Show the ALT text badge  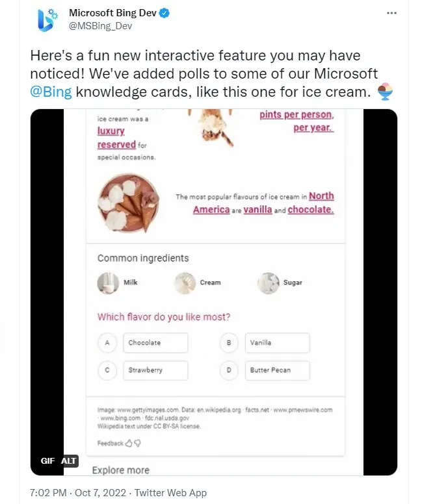point(68,460)
